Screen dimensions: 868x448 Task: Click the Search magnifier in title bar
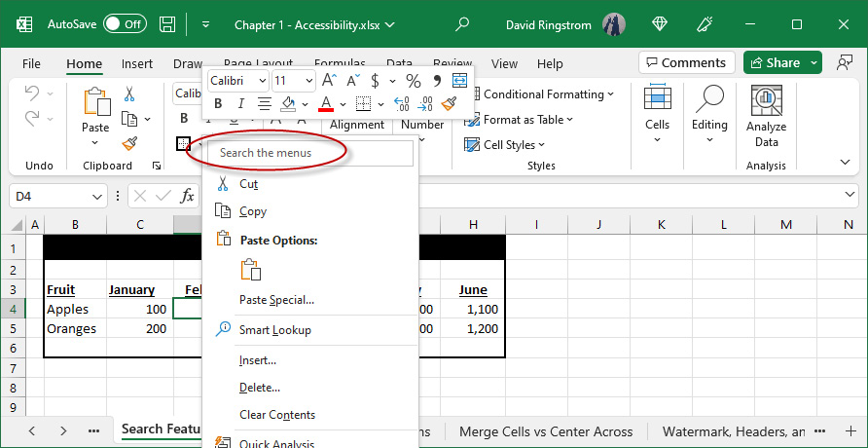[461, 24]
